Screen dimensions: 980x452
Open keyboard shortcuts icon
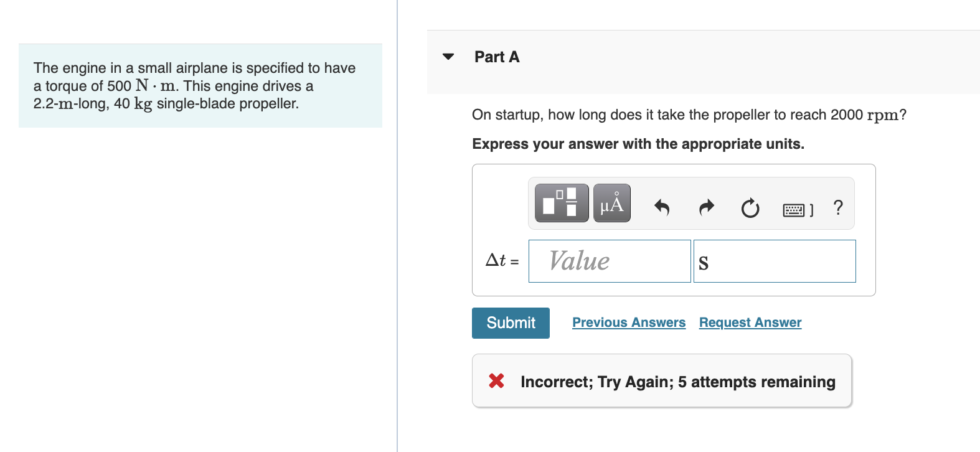tap(797, 210)
